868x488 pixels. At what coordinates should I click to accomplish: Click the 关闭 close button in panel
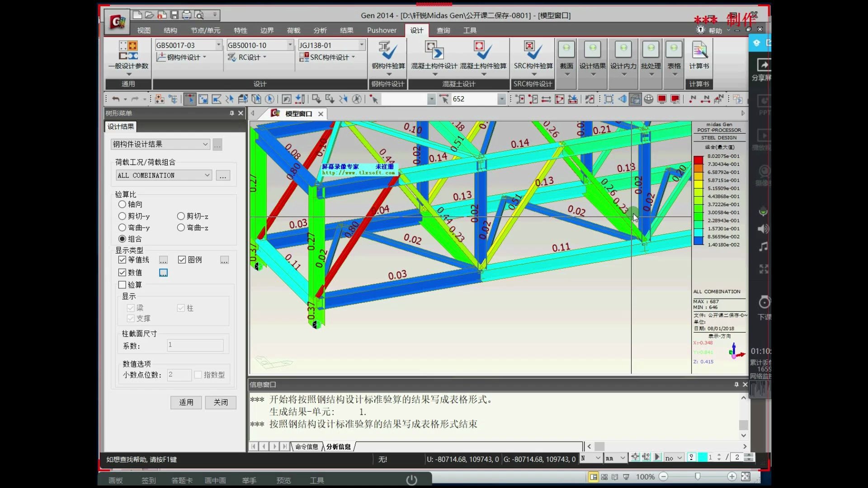coord(221,402)
